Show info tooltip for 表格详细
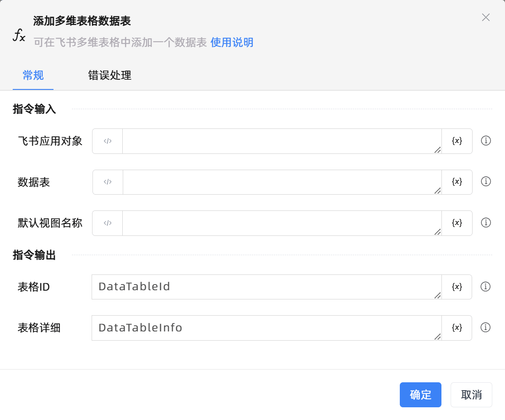505x420 pixels. pos(485,327)
